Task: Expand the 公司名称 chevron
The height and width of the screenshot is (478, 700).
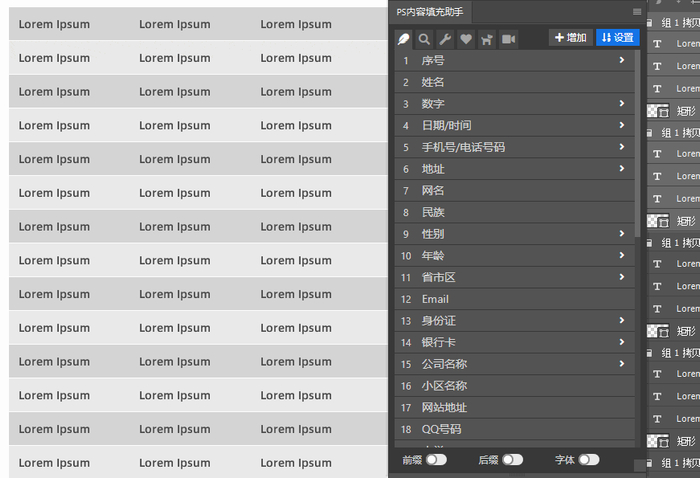Action: click(x=622, y=363)
